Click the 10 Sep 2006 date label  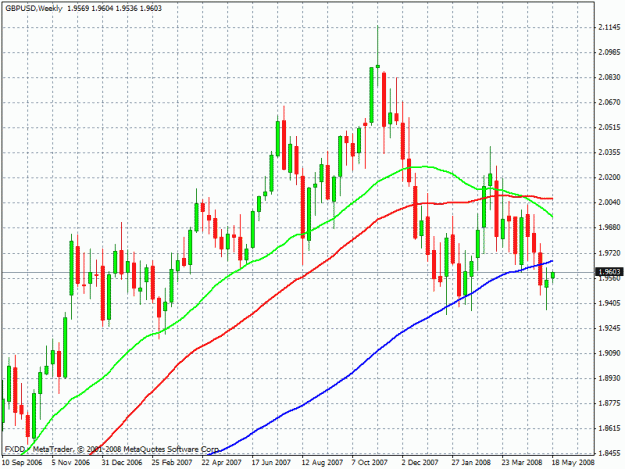[x=22, y=462]
